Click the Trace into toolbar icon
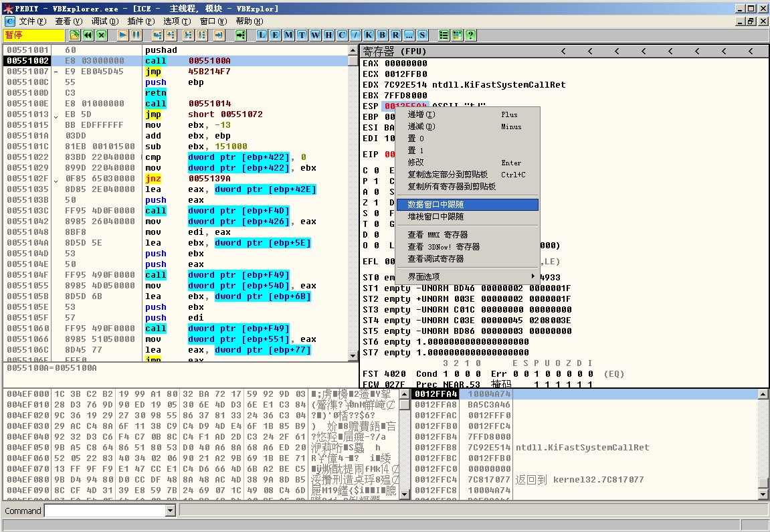The height and width of the screenshot is (532, 770). point(188,35)
